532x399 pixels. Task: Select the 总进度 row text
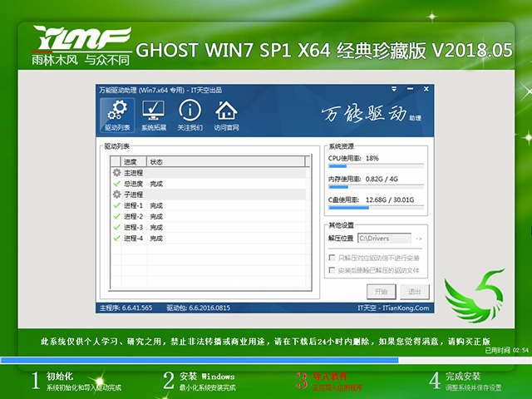(133, 184)
